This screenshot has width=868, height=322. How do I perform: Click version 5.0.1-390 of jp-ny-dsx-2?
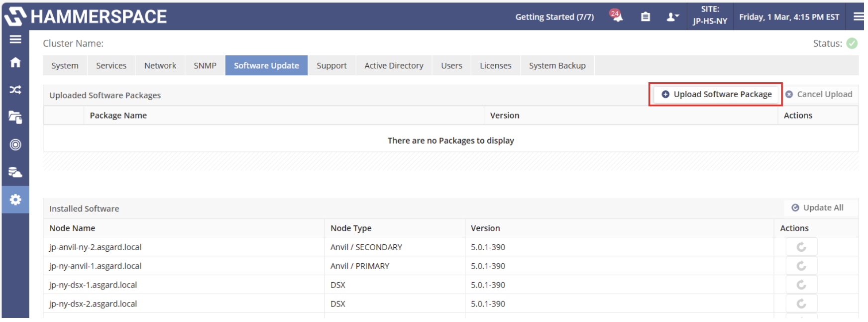point(488,304)
